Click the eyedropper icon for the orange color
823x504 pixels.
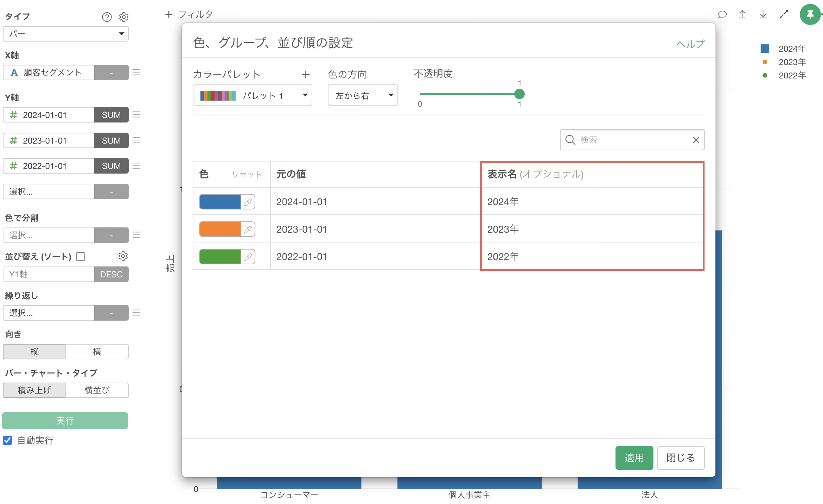(x=248, y=229)
